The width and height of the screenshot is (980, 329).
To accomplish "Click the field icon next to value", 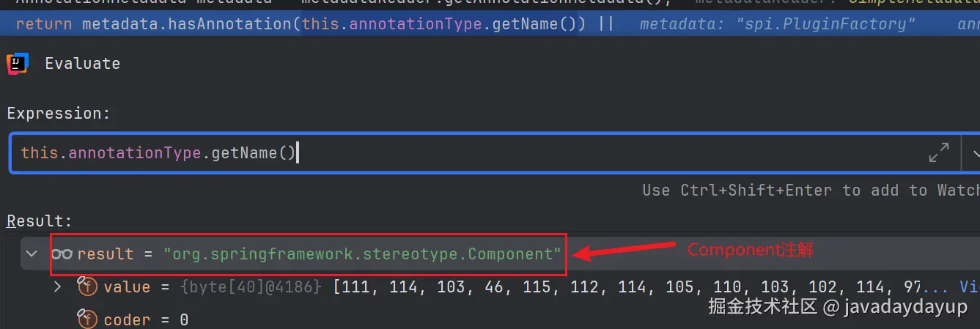I will (x=87, y=287).
